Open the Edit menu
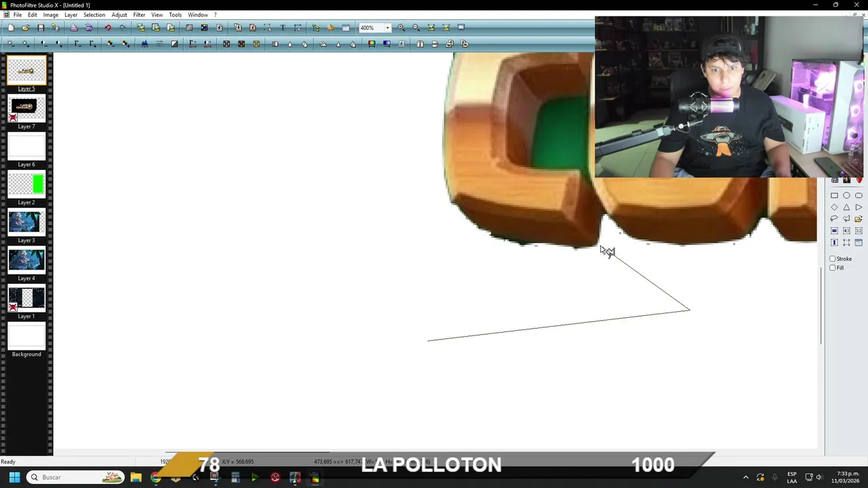The image size is (868, 488). click(x=33, y=15)
